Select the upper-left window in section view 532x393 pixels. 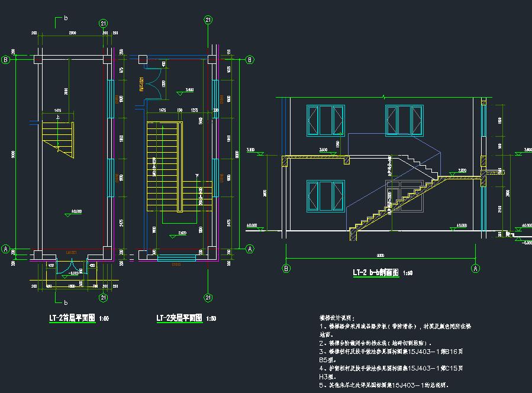point(325,121)
